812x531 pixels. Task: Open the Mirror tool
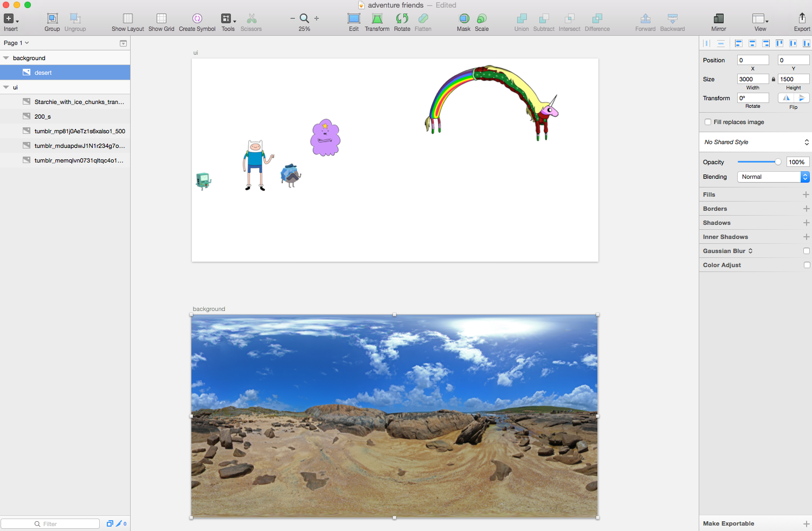pyautogui.click(x=719, y=18)
